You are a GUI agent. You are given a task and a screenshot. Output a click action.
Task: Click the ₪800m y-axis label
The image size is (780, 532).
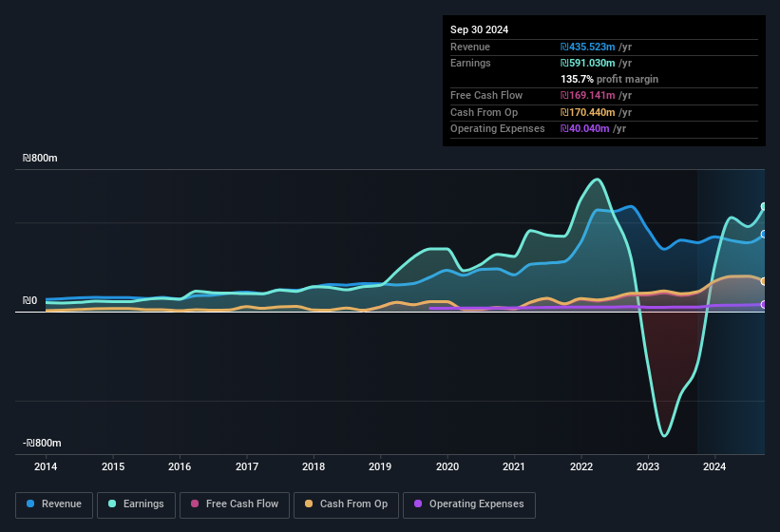tap(40, 158)
